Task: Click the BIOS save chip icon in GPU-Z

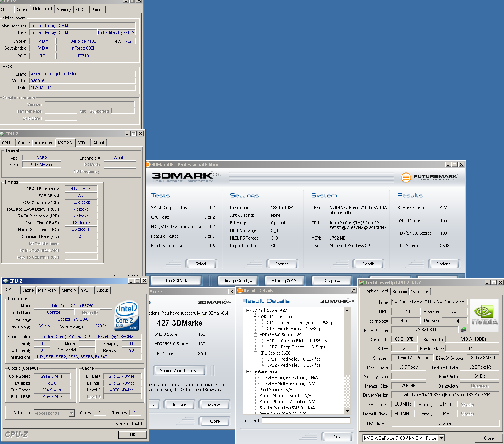Action: pos(463,330)
